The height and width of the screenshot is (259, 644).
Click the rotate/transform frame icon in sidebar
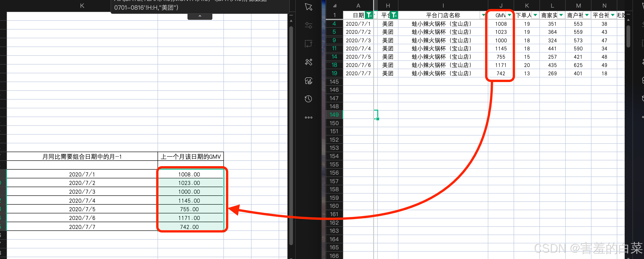click(308, 44)
